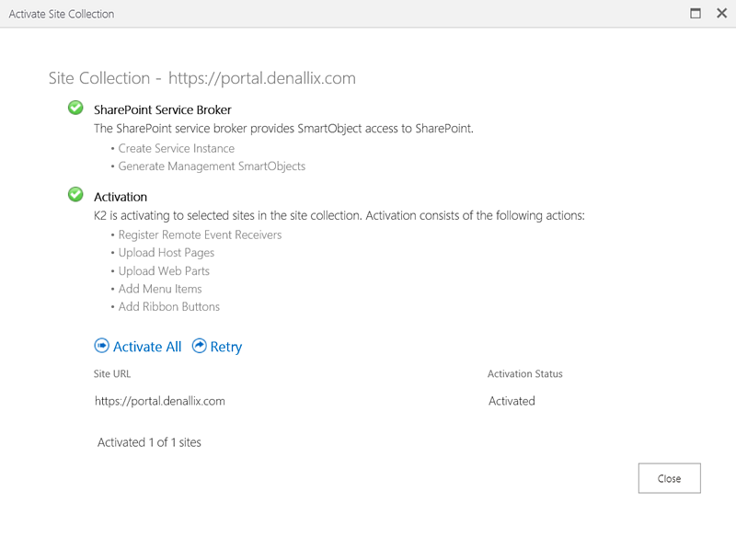Viewport: 736px width, 560px height.
Task: Click the Add Ribbon Buttons step
Action: [x=169, y=306]
